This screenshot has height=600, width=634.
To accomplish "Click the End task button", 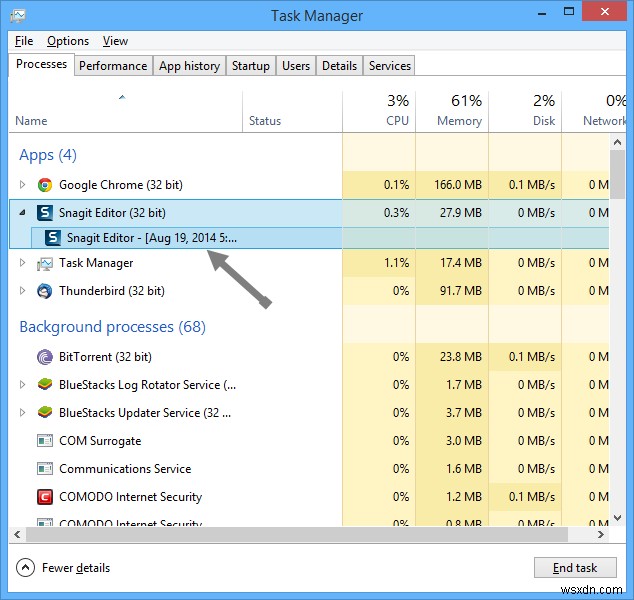I will [575, 568].
